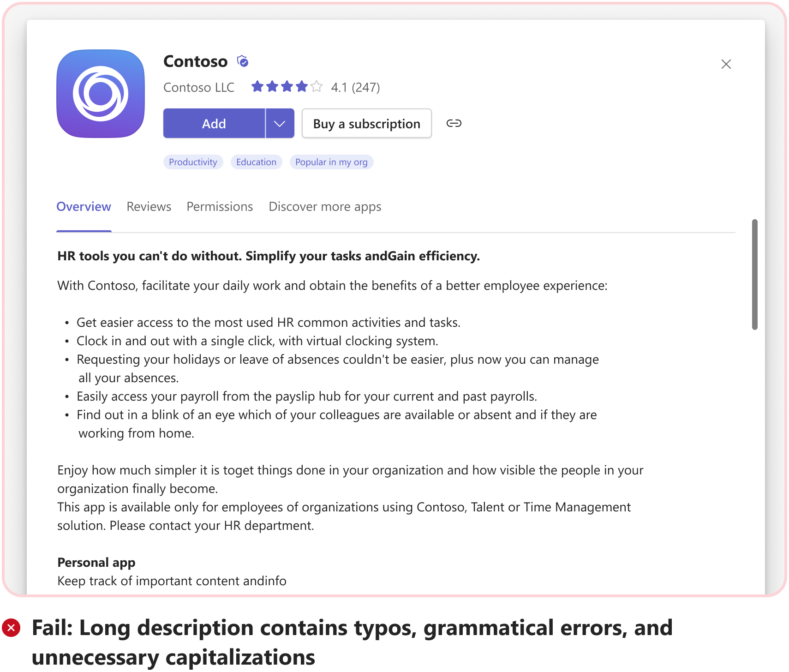Switch to the Overview tab

[84, 206]
